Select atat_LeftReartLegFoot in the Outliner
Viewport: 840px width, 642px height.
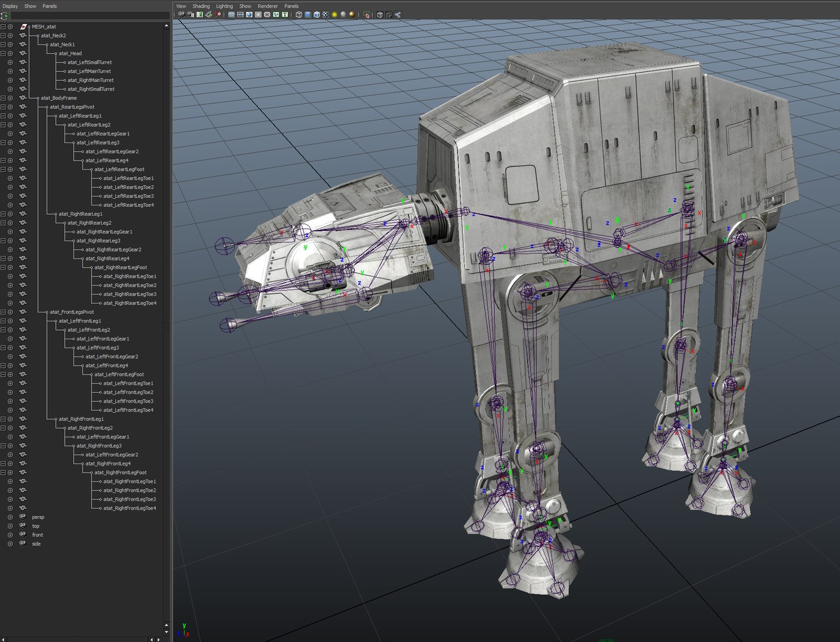click(119, 169)
